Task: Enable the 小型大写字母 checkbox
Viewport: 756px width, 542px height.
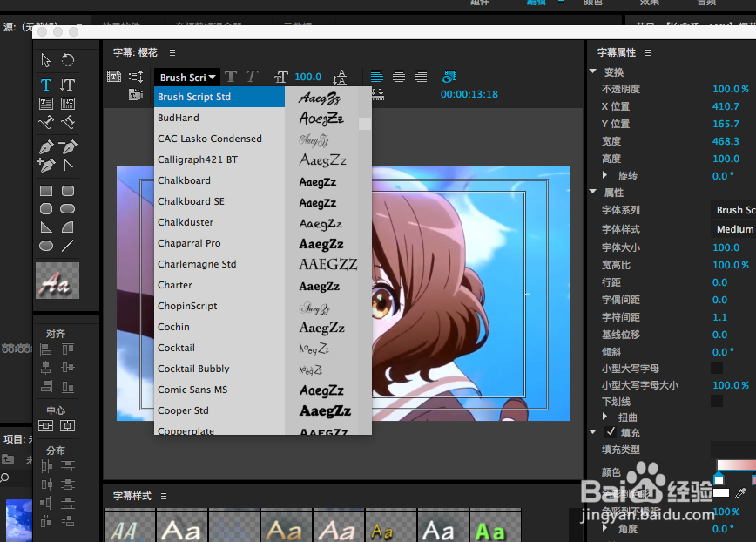Action: [717, 368]
